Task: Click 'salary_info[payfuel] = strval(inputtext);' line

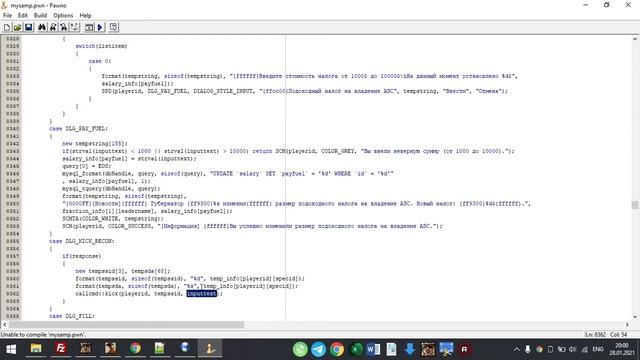Action: point(129,158)
